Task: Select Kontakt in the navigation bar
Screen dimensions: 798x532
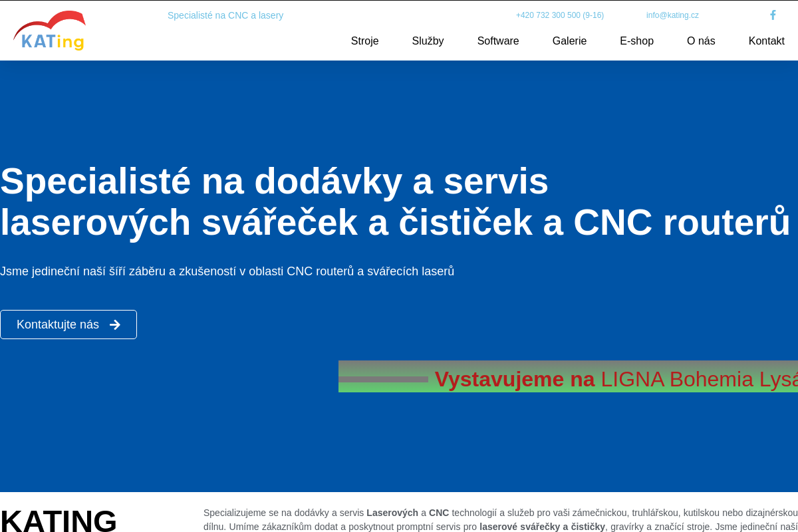Action: (766, 41)
